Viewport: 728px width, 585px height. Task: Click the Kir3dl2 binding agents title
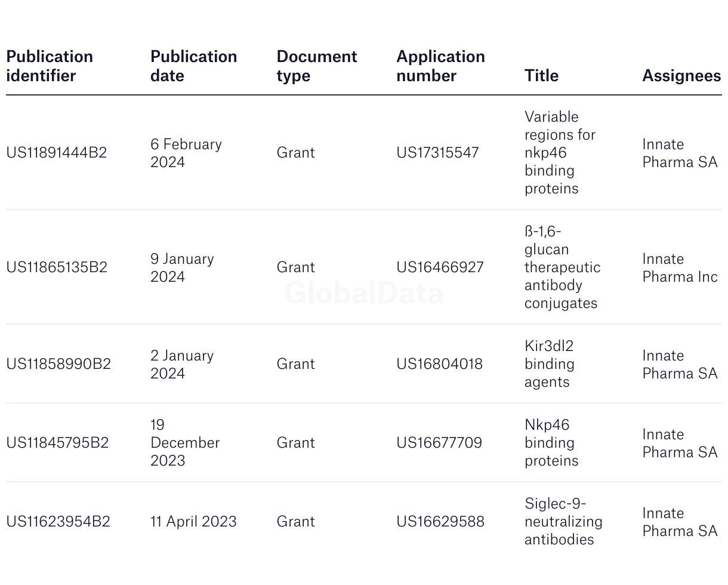coord(550,364)
